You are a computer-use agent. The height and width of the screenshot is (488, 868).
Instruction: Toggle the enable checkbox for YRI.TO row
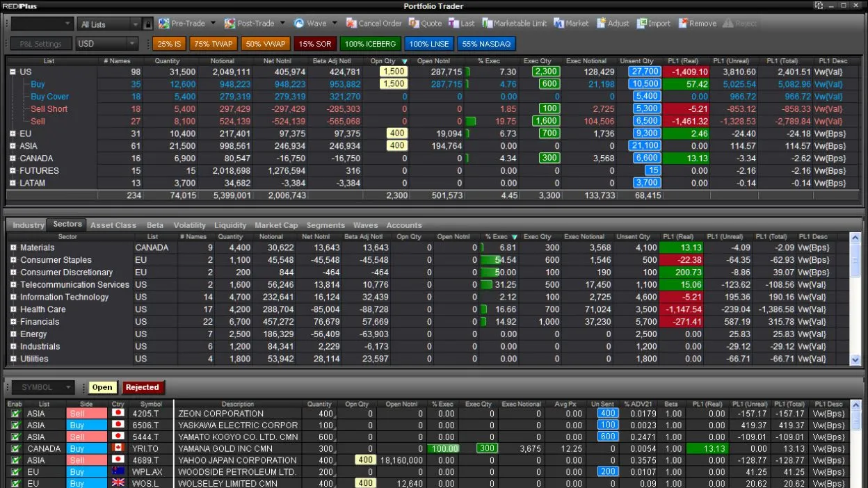15,449
